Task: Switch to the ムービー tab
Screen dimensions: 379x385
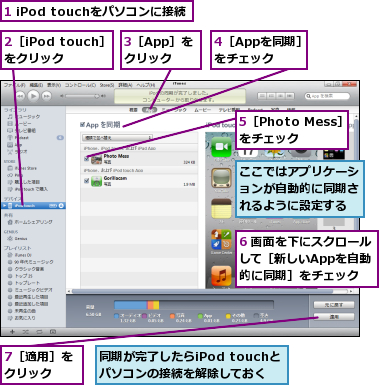Action: [203, 110]
